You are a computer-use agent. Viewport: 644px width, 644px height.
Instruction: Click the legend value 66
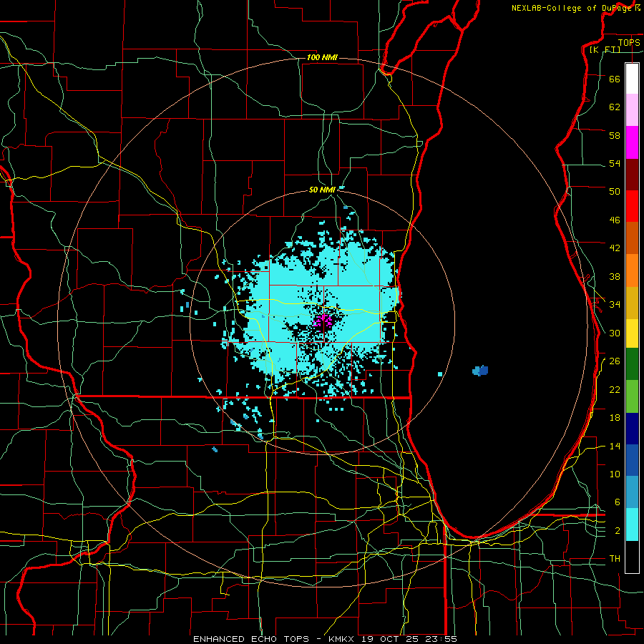tap(615, 79)
